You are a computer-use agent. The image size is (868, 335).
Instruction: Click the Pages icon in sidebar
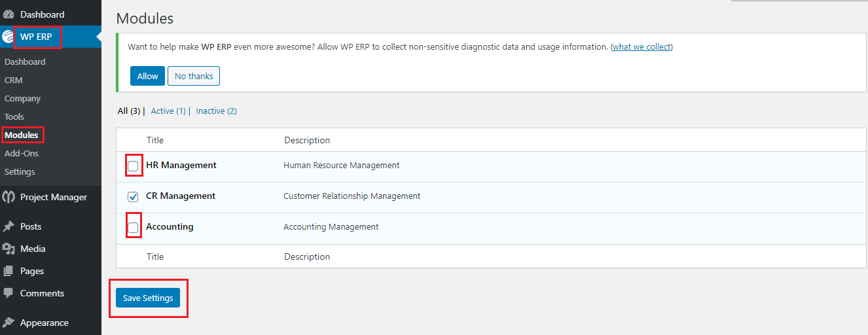point(9,271)
